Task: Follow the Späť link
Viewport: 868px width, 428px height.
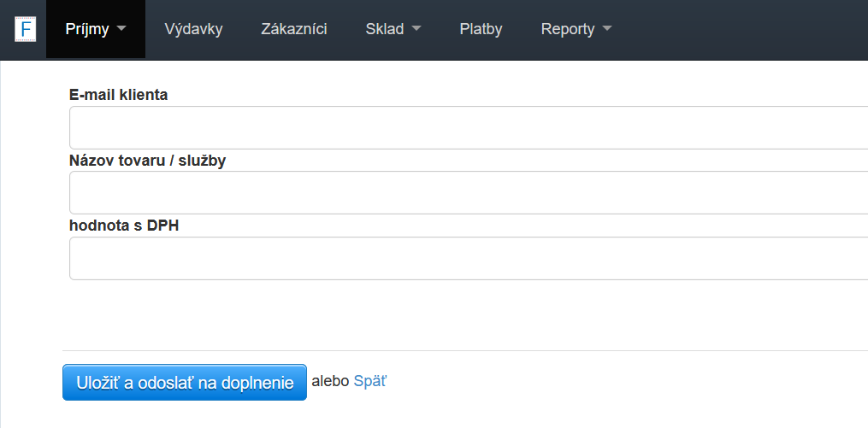Action: point(369,382)
